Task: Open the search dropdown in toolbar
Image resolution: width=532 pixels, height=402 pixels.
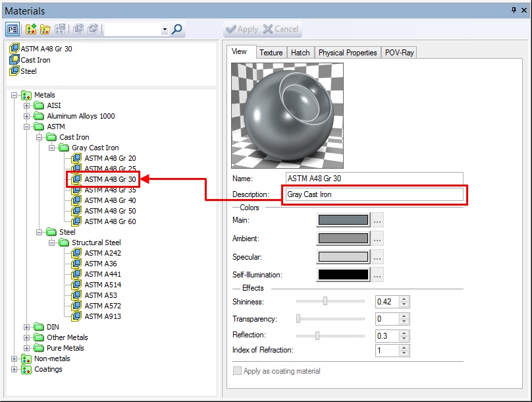Action: (x=165, y=30)
